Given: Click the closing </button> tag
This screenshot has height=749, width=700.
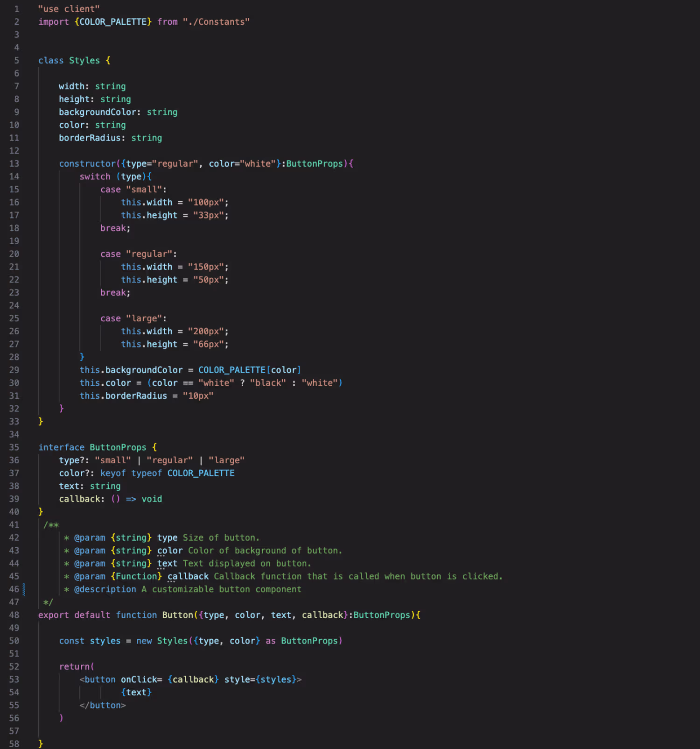Looking at the screenshot, I should (x=103, y=706).
